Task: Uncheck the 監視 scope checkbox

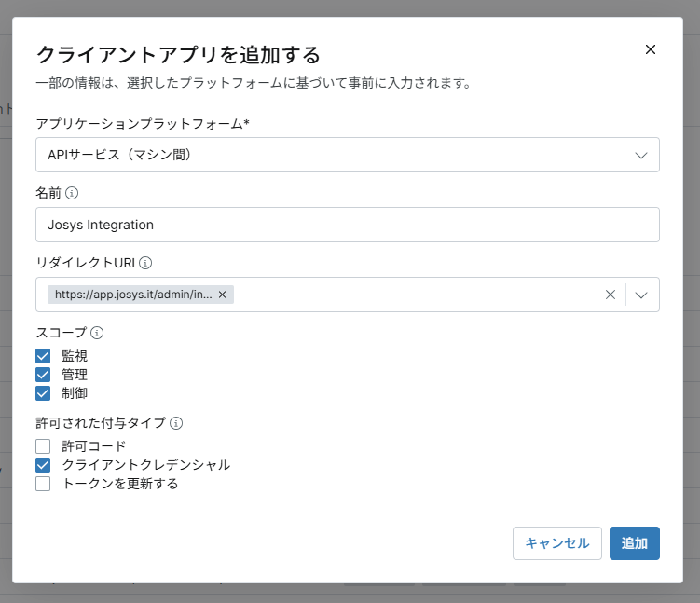Action: point(43,356)
